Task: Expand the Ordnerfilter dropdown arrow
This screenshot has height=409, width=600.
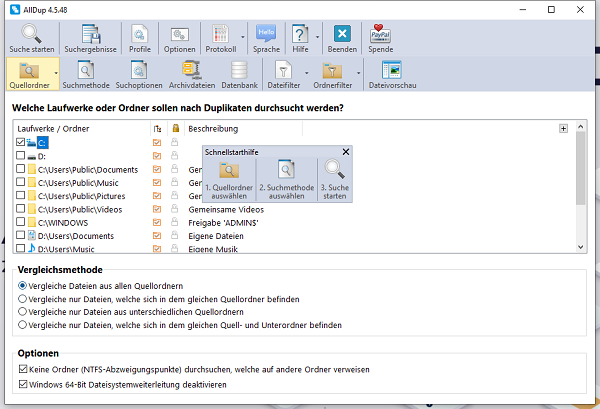Action: 359,73
